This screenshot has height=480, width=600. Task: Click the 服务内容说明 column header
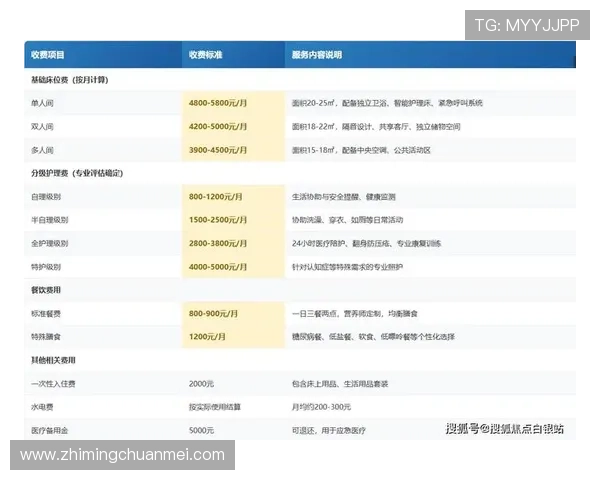[317, 55]
